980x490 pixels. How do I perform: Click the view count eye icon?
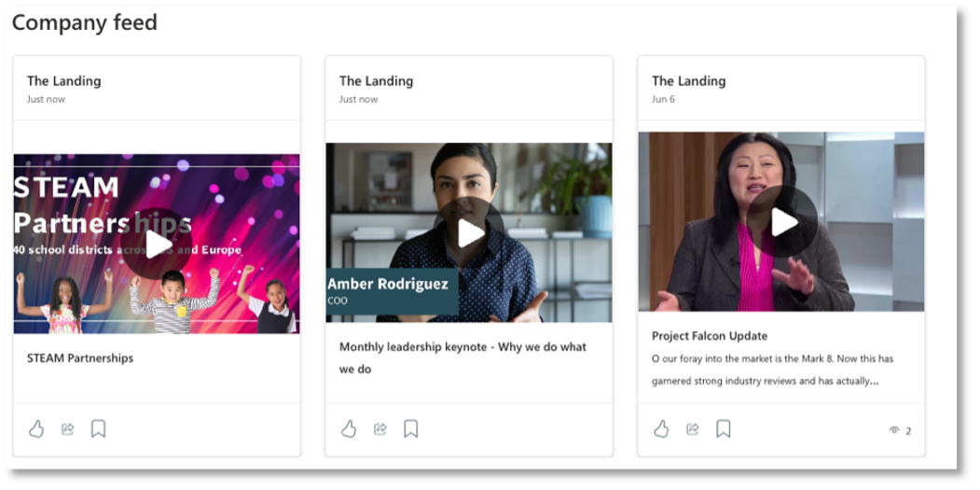(894, 430)
